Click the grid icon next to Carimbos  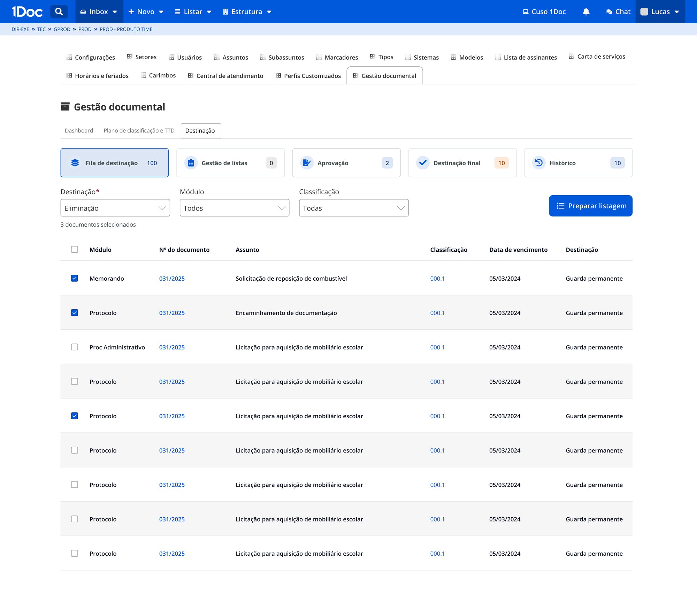143,75
